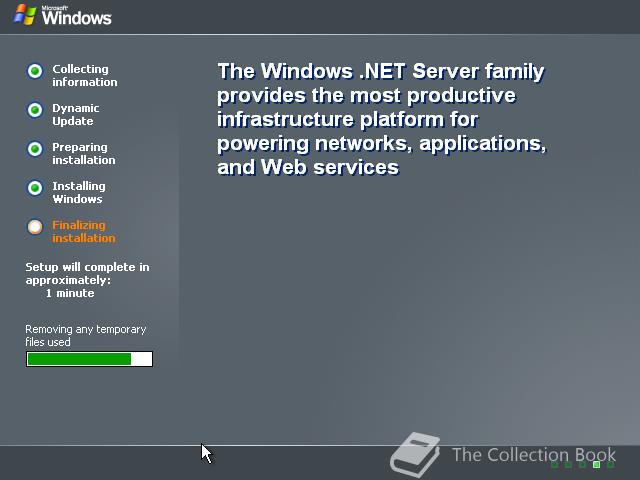Screen dimensions: 640x480
Task: Click the green bullet beside Dynamic Update
Action: [x=35, y=110]
